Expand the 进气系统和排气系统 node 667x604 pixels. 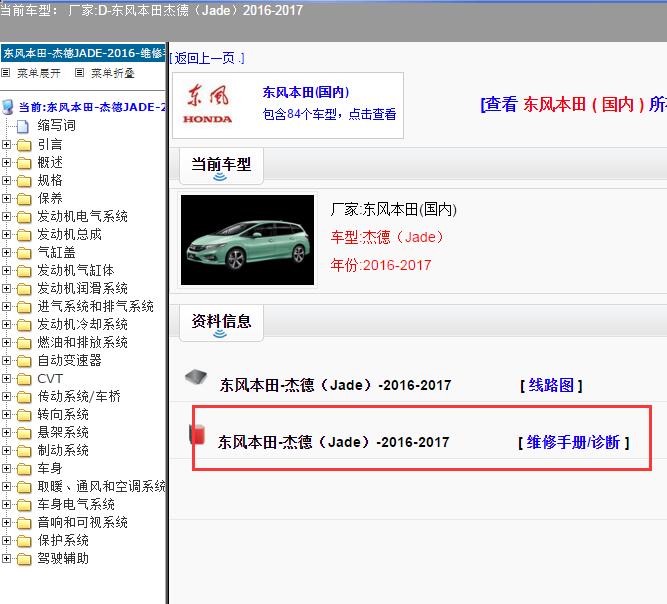click(6, 307)
